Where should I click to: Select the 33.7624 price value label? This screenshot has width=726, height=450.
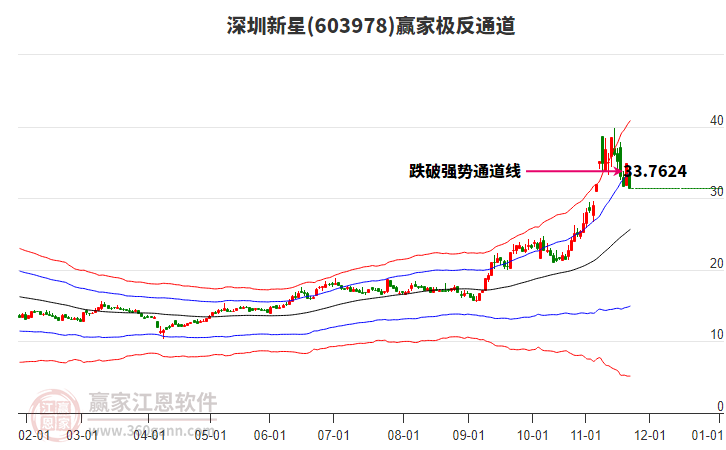point(655,171)
